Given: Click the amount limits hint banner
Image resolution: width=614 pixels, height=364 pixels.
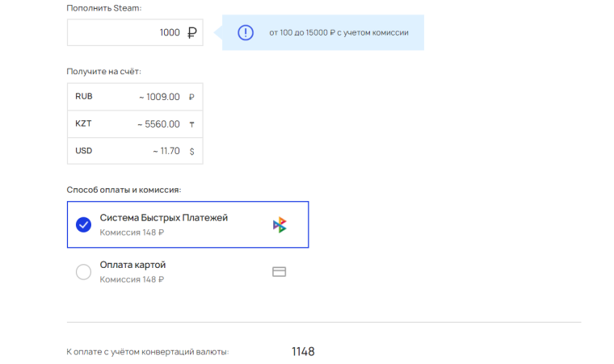Looking at the screenshot, I should click(x=323, y=32).
